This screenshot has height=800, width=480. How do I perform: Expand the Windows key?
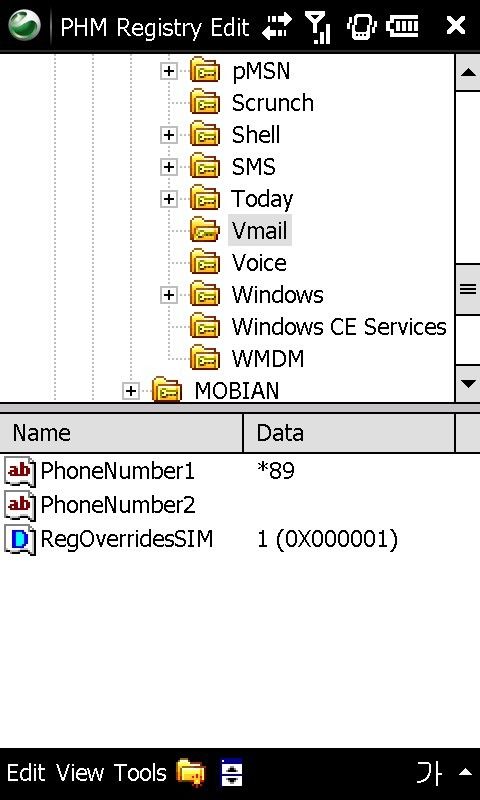(x=168, y=294)
